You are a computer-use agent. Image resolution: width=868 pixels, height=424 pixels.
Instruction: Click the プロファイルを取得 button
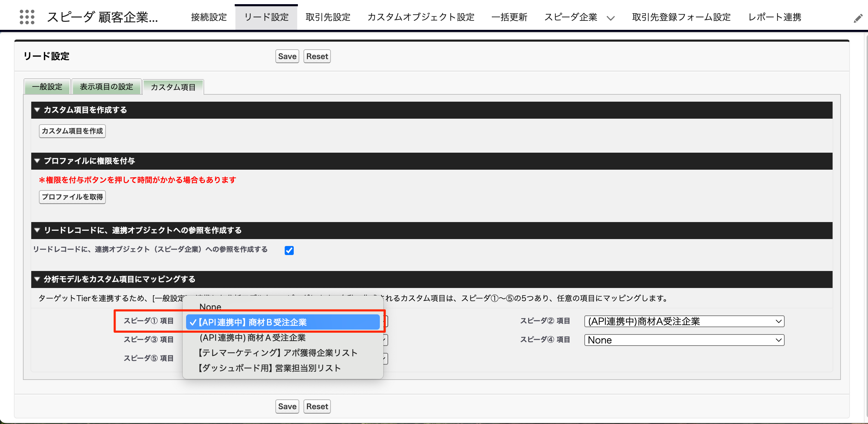[x=72, y=197]
